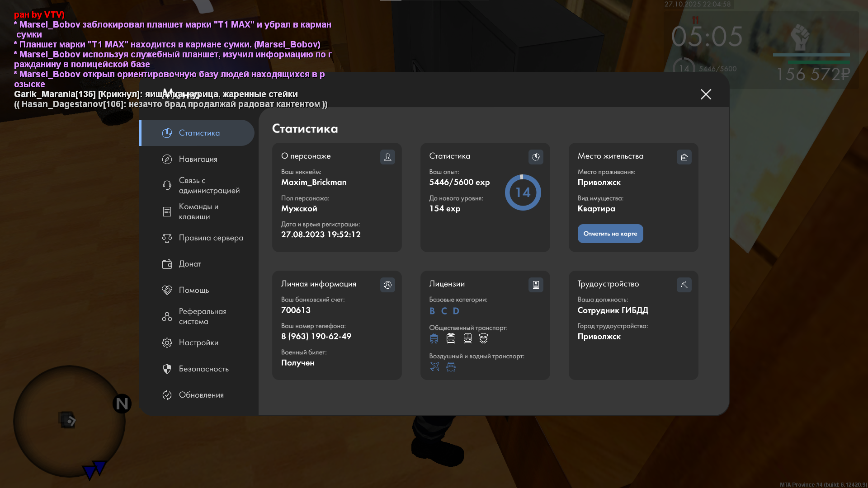Open the Обновления sidebar entry
Image resolution: width=868 pixels, height=488 pixels.
[201, 395]
